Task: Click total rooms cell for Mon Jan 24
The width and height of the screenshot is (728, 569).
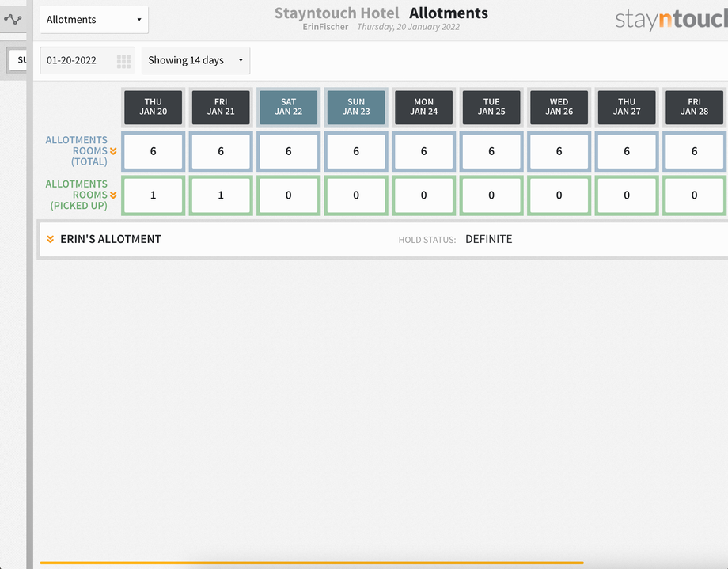Action: click(x=424, y=151)
